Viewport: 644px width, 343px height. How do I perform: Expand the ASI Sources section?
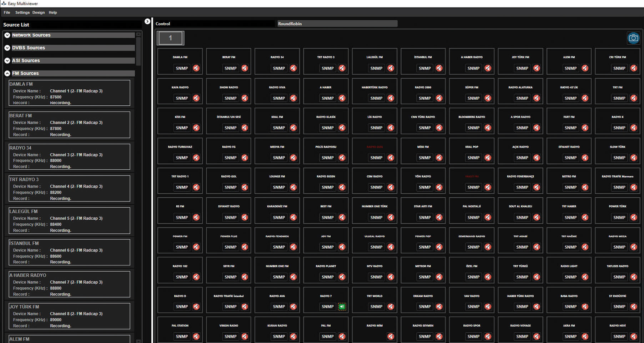pyautogui.click(x=7, y=61)
